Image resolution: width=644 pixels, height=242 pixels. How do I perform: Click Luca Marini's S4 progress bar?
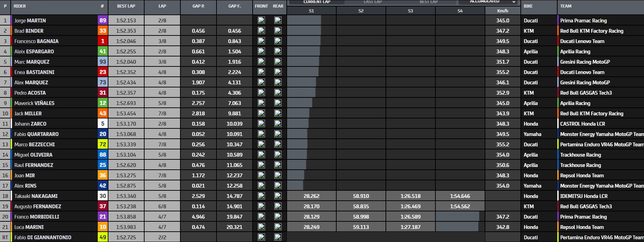point(457,227)
